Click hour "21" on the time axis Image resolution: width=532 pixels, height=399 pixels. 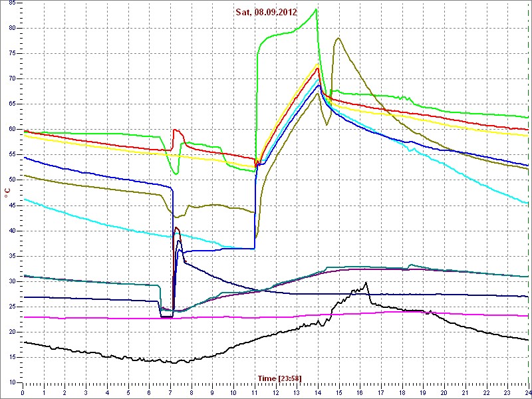tap(465, 392)
